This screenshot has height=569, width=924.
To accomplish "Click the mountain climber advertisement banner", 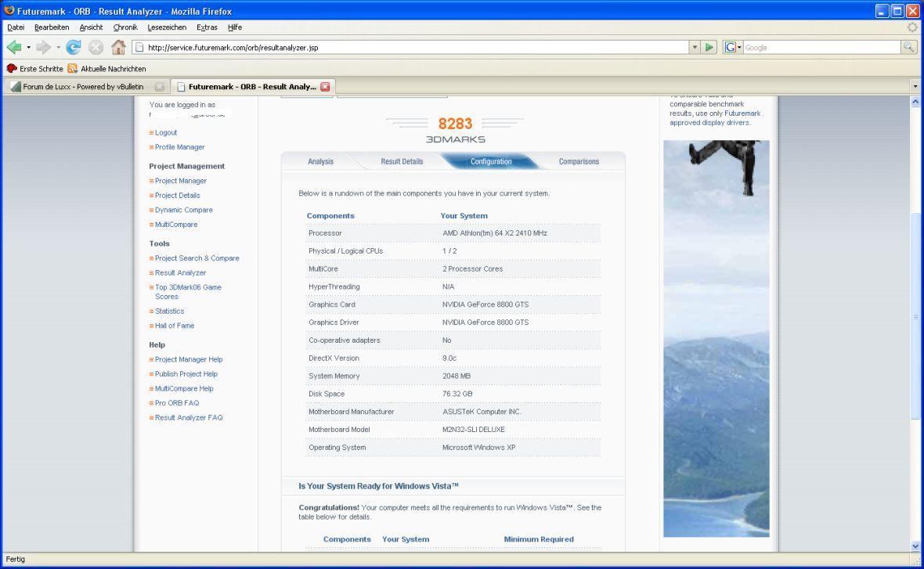I will pyautogui.click(x=716, y=339).
